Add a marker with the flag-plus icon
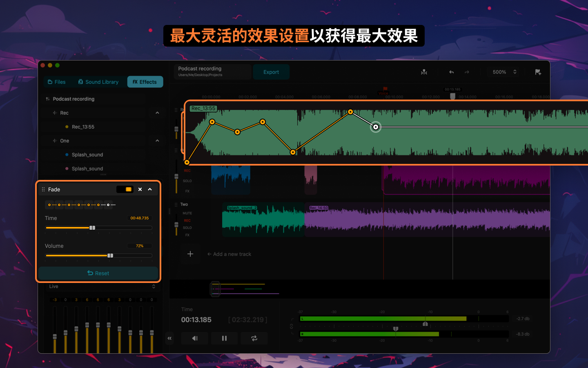 pyautogui.click(x=538, y=72)
